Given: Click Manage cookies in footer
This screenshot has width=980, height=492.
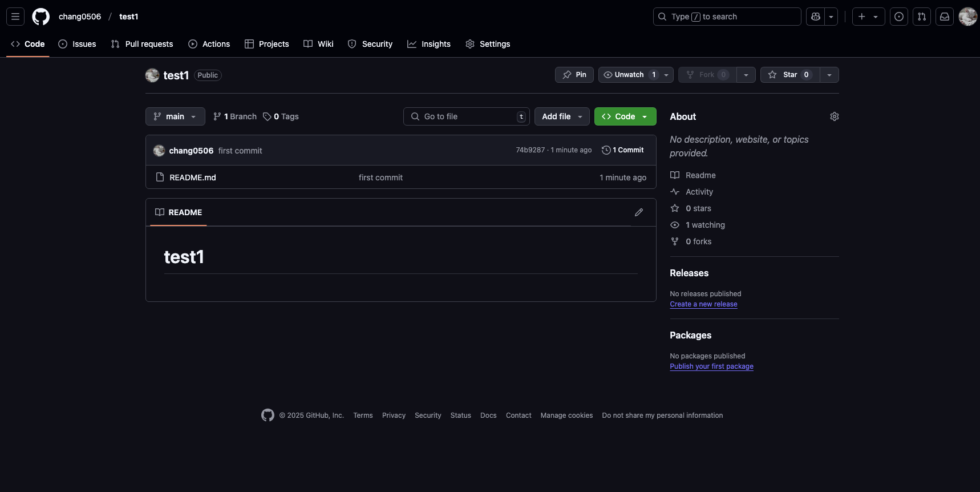Looking at the screenshot, I should coord(566,416).
